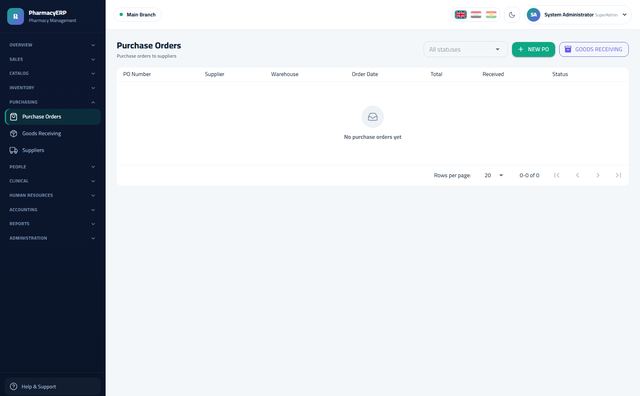Click the SA user avatar
Viewport: 640px width, 396px height.
(x=533, y=15)
